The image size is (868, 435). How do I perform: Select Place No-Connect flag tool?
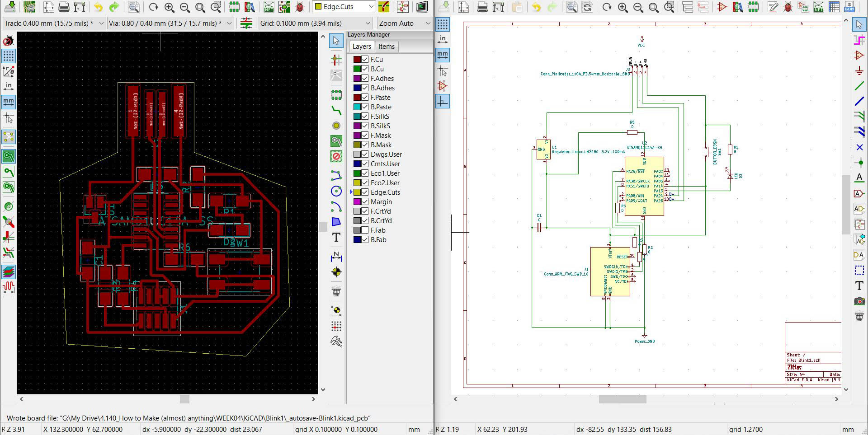(x=859, y=147)
